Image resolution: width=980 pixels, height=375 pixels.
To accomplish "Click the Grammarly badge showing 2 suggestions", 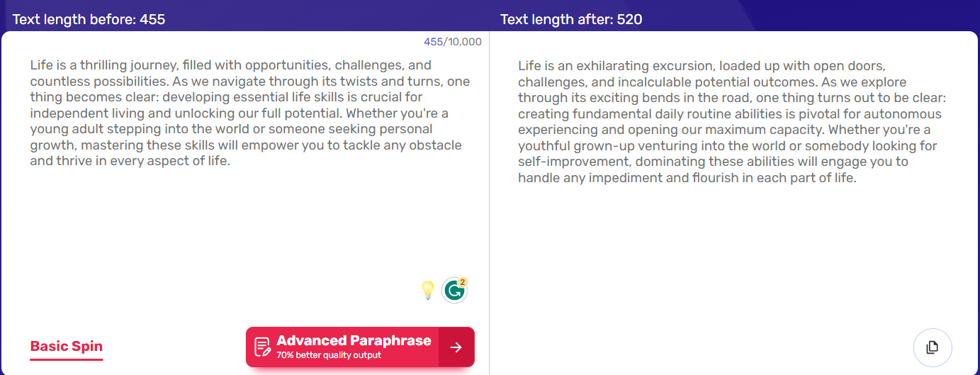I will pyautogui.click(x=462, y=282).
